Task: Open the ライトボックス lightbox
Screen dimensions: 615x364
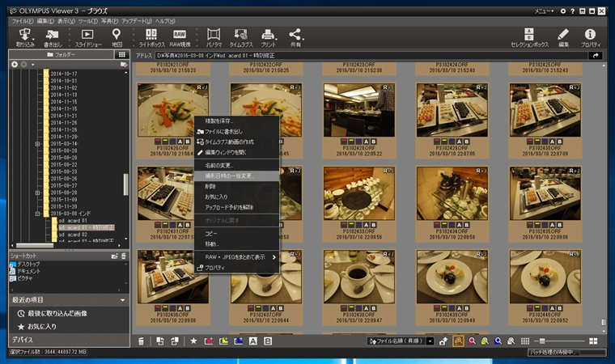Action: click(x=151, y=38)
